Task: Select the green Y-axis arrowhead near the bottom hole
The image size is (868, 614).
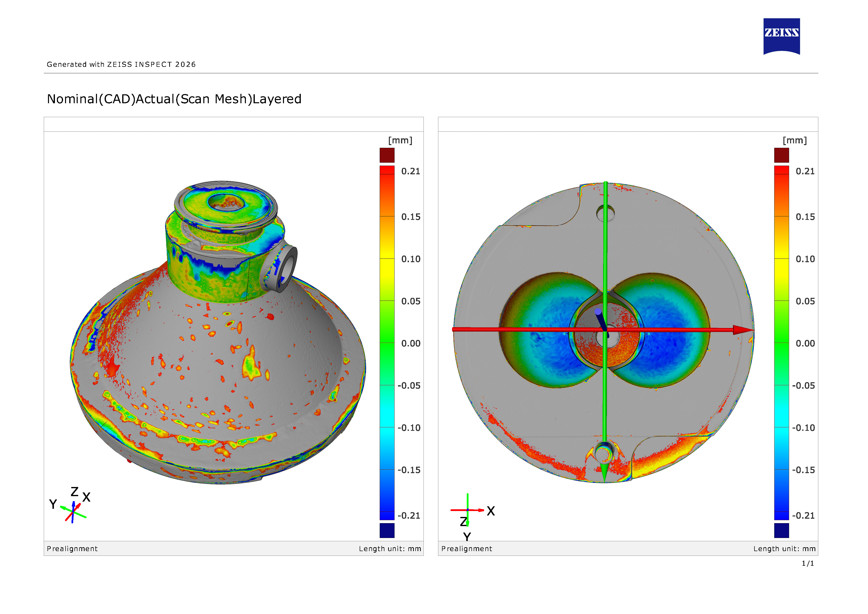Action: tap(605, 472)
